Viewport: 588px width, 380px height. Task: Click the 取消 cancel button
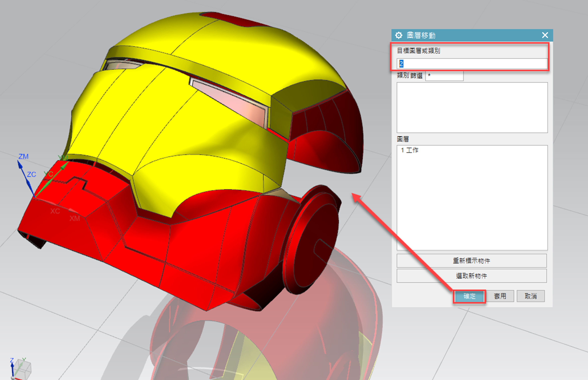pyautogui.click(x=531, y=296)
